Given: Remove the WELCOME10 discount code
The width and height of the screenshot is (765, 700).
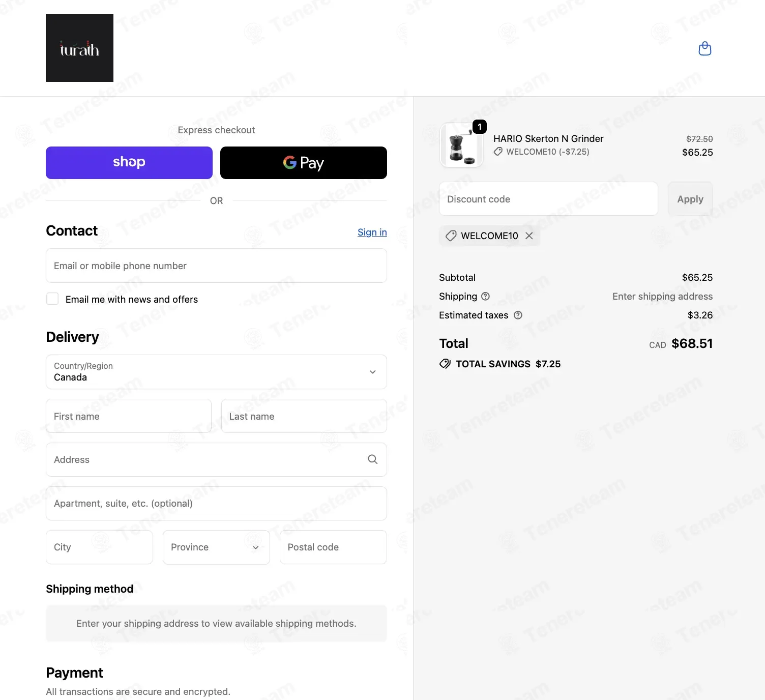Looking at the screenshot, I should coord(529,236).
